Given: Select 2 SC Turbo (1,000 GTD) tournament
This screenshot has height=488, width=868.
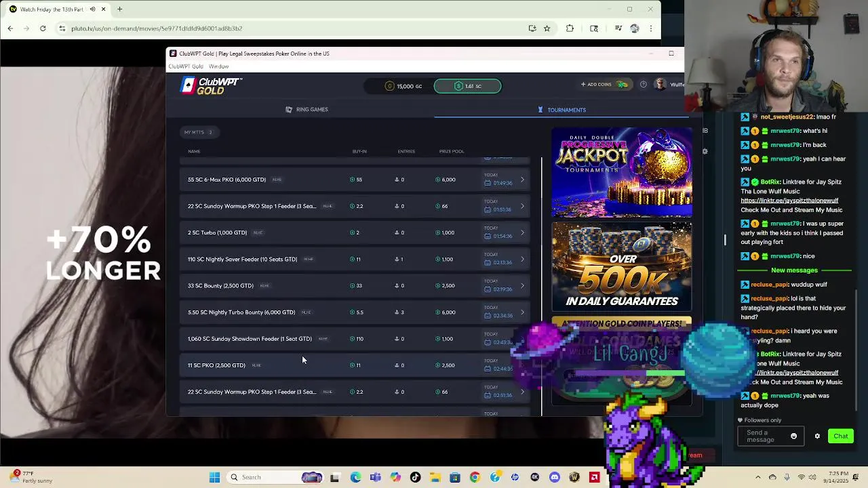Looking at the screenshot, I should (356, 232).
